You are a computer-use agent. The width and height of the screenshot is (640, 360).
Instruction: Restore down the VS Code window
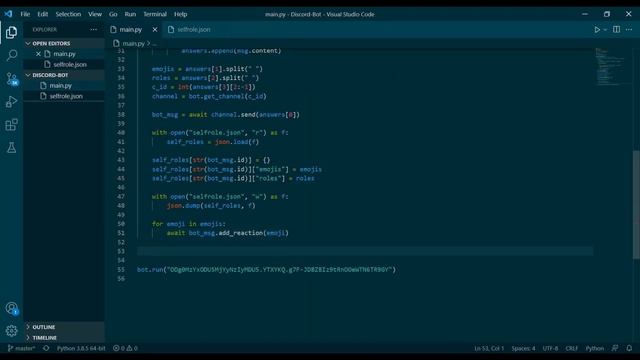(607, 14)
